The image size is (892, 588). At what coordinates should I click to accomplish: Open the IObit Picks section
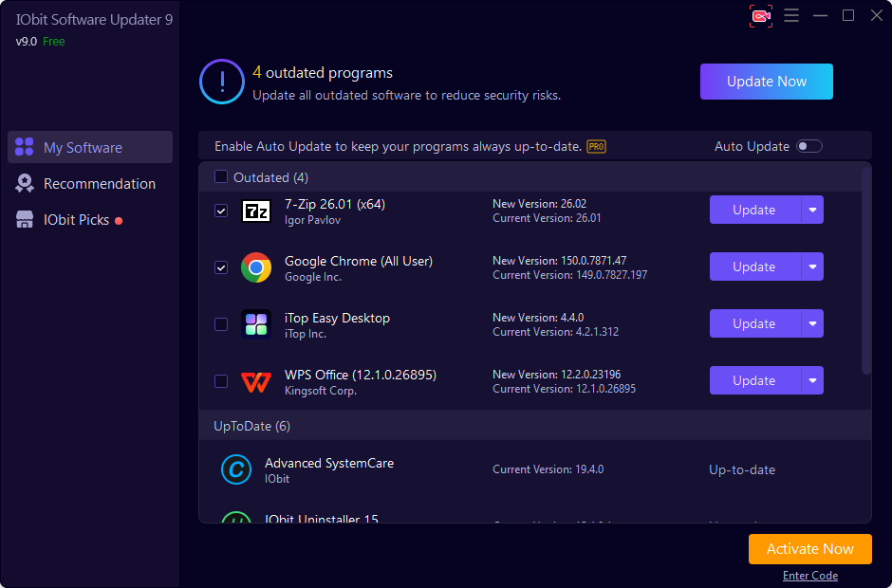[x=90, y=220]
